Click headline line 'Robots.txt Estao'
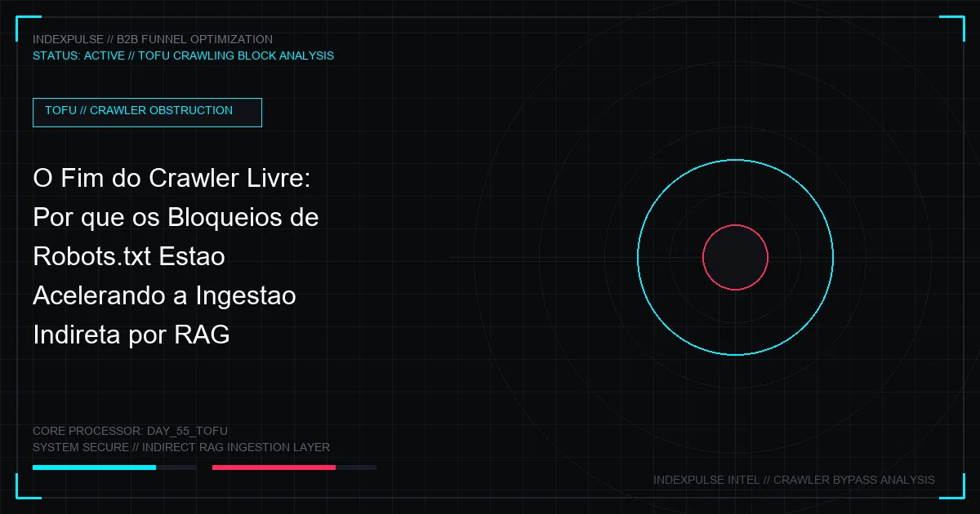This screenshot has width=980, height=514. (129, 257)
